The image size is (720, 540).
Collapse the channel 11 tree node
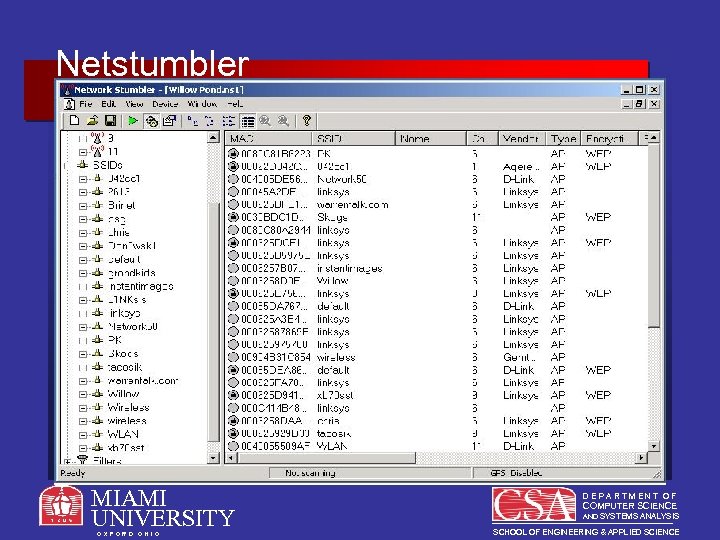[83, 152]
